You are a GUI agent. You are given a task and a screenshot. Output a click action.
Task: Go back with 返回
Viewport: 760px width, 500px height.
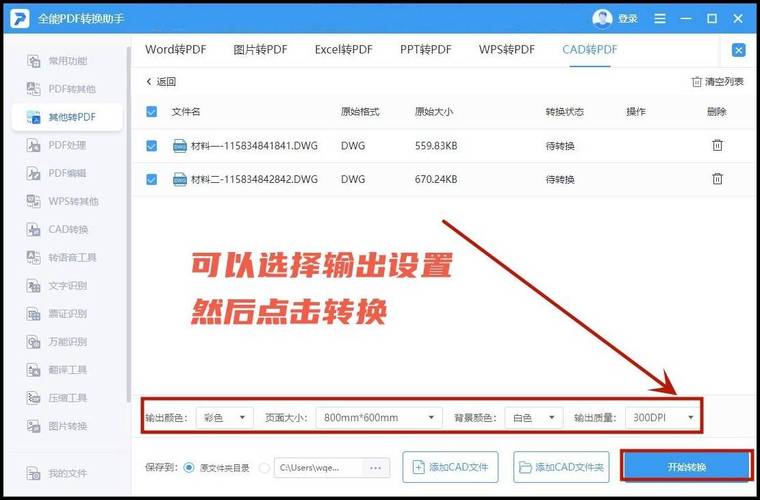[161, 82]
